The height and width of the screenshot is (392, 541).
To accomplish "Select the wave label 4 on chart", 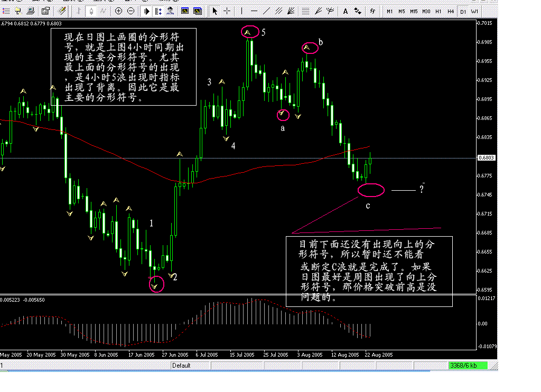I will 233,146.
